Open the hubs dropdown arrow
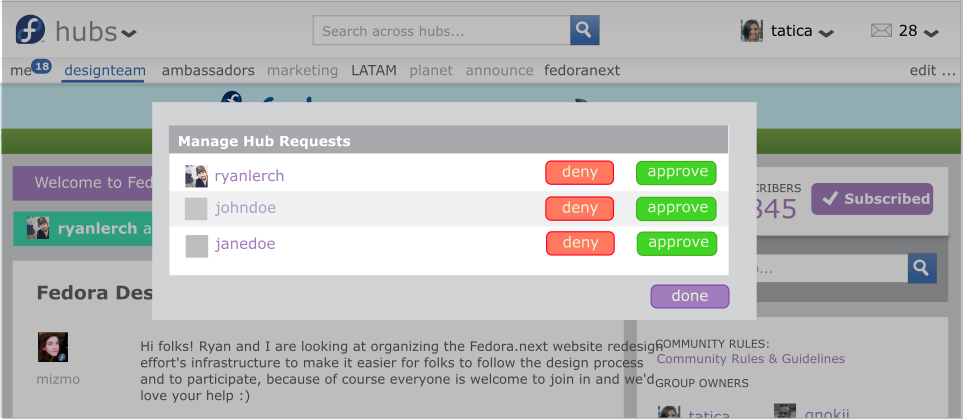The image size is (963, 419). click(x=128, y=33)
